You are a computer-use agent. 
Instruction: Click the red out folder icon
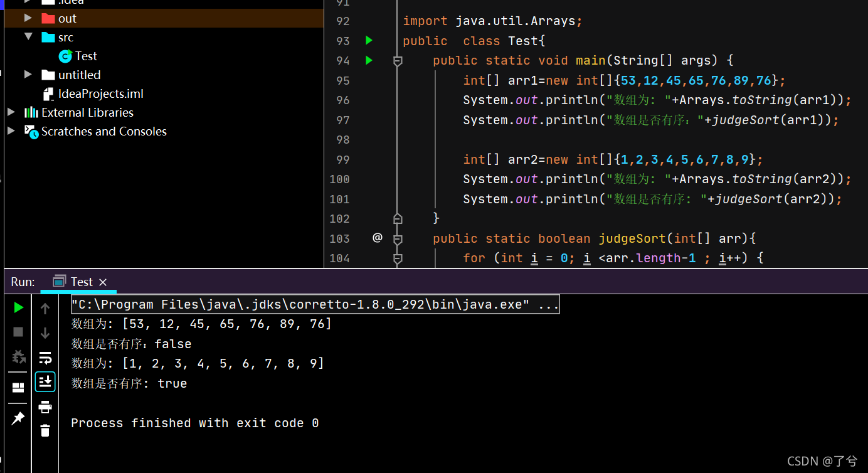point(48,18)
